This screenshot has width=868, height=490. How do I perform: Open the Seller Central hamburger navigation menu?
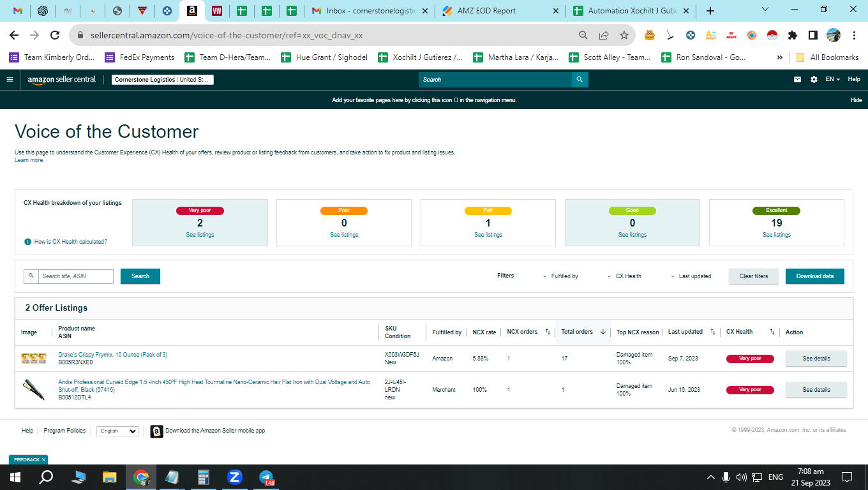click(10, 80)
